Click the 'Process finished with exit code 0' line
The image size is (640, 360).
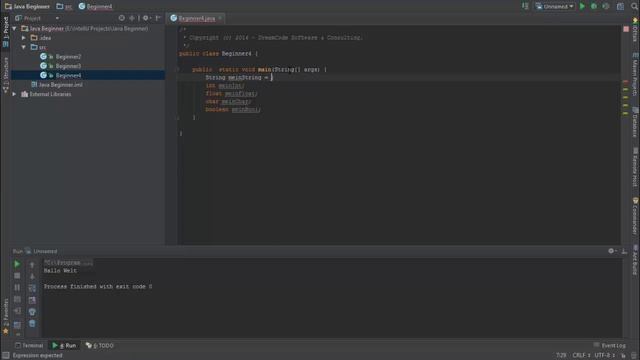(98, 287)
